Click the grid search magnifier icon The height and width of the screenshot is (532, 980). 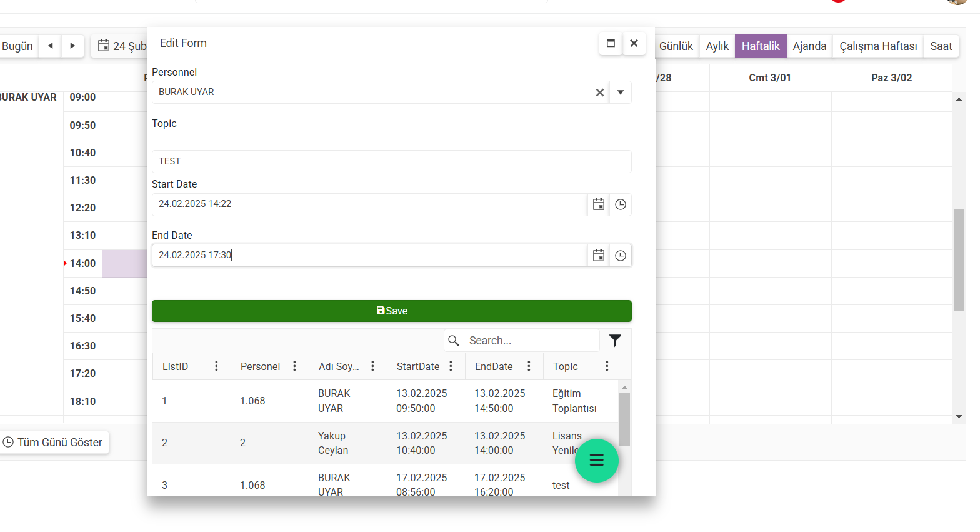pos(454,341)
